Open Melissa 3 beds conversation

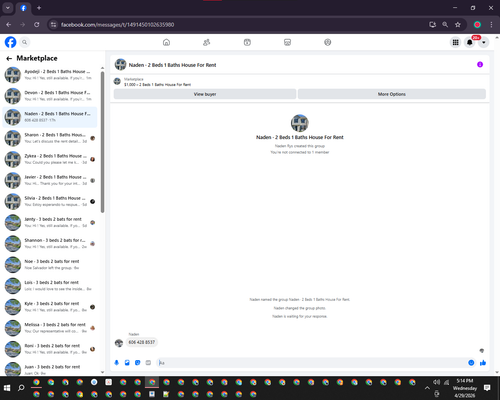(x=50, y=328)
